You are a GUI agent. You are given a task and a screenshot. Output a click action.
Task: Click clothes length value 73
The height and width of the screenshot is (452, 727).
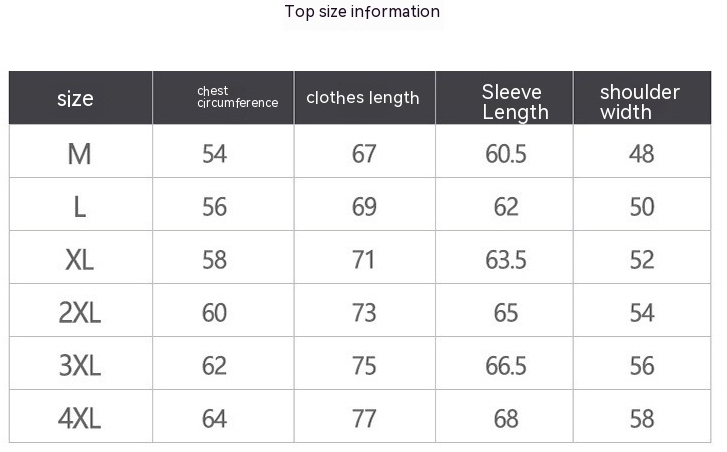point(364,313)
